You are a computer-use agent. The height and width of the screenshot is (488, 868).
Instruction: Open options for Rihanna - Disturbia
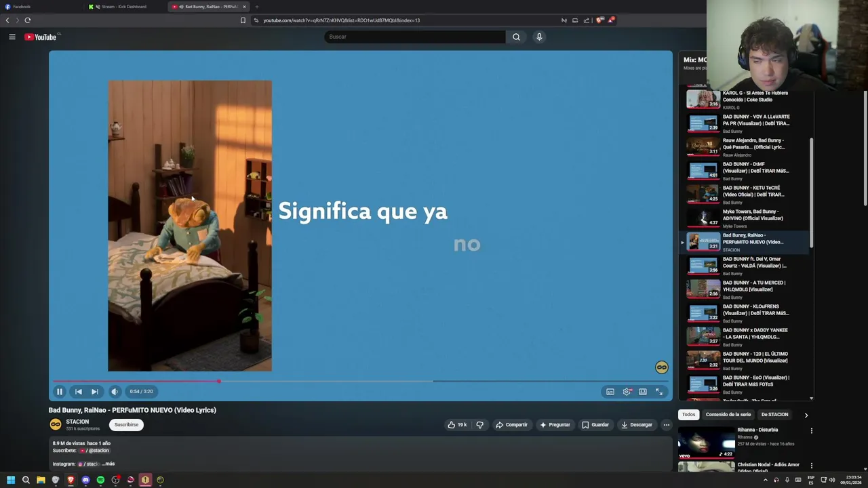point(811,431)
